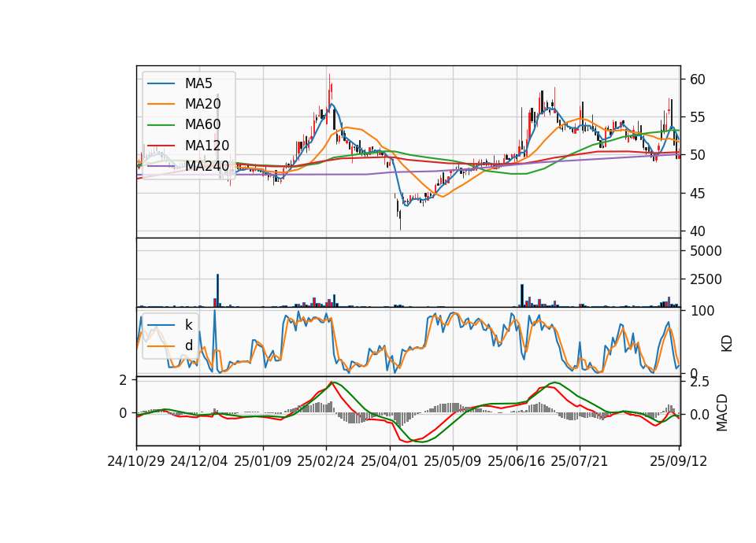Click the red MA120 legend line sample

161,146
